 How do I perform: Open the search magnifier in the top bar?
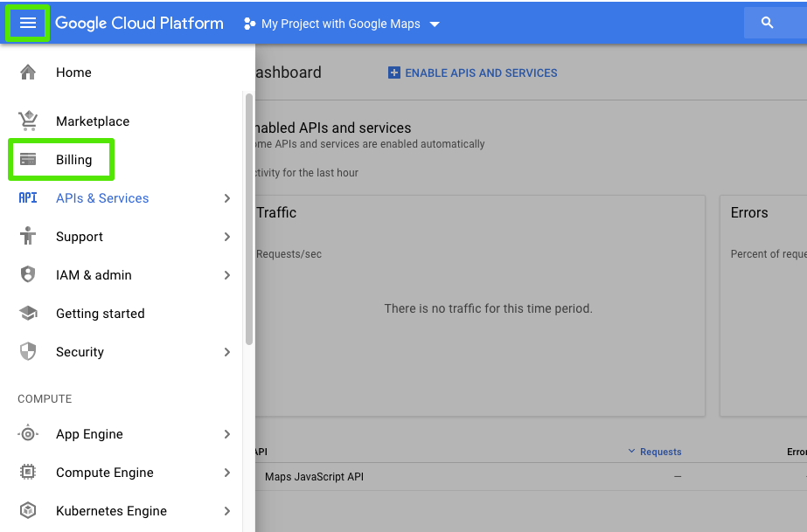(x=769, y=22)
